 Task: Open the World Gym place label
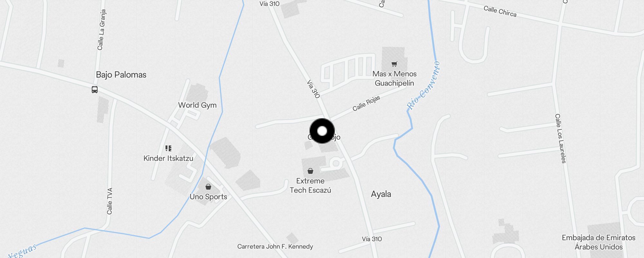[197, 105]
